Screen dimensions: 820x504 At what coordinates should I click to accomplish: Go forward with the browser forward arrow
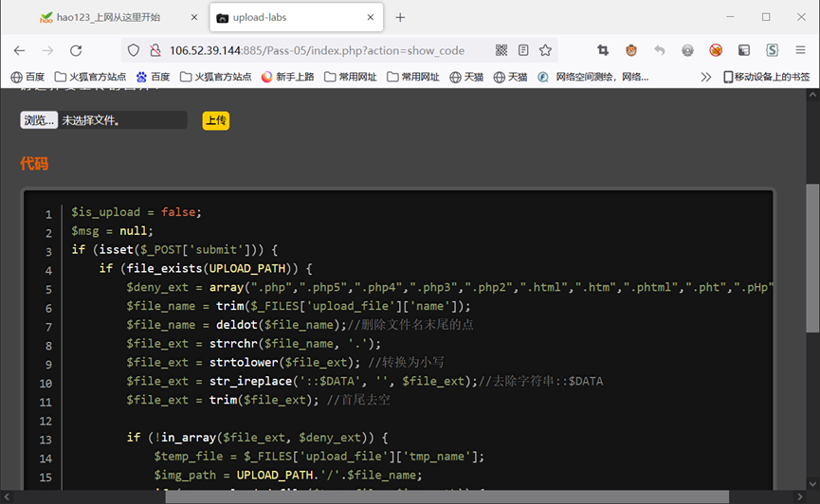(x=47, y=50)
